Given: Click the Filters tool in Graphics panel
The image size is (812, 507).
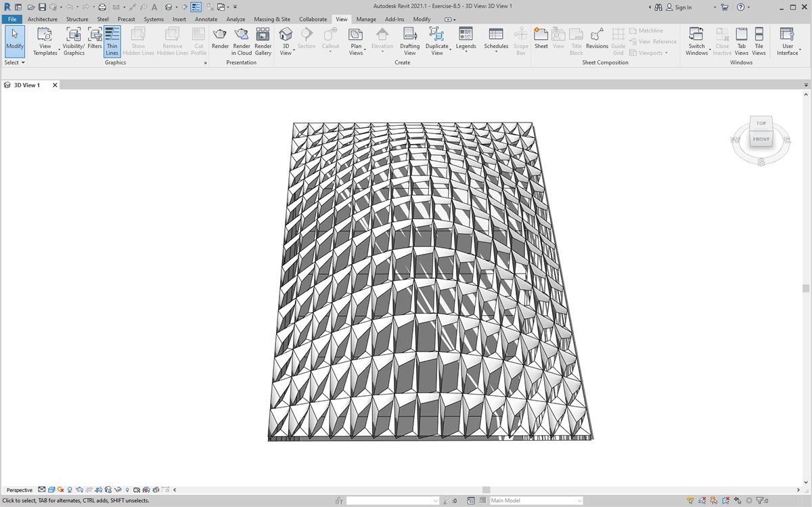Looking at the screenshot, I should [95, 41].
